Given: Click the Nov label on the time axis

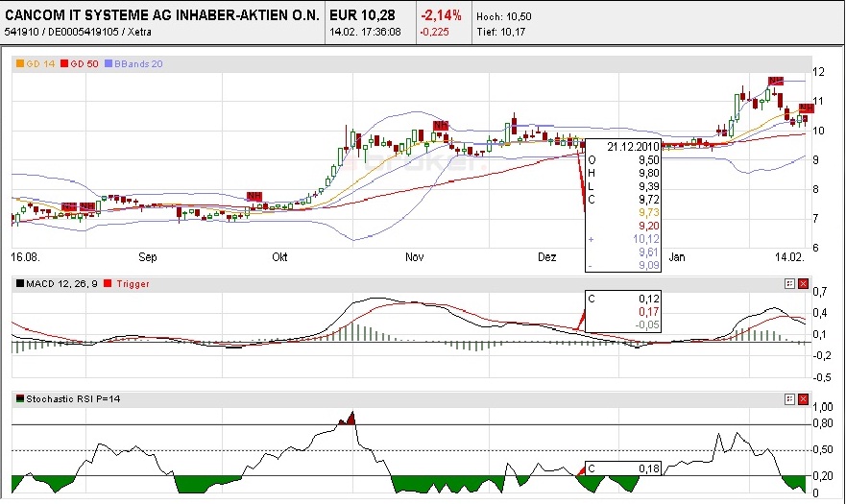Looking at the screenshot, I should [415, 257].
